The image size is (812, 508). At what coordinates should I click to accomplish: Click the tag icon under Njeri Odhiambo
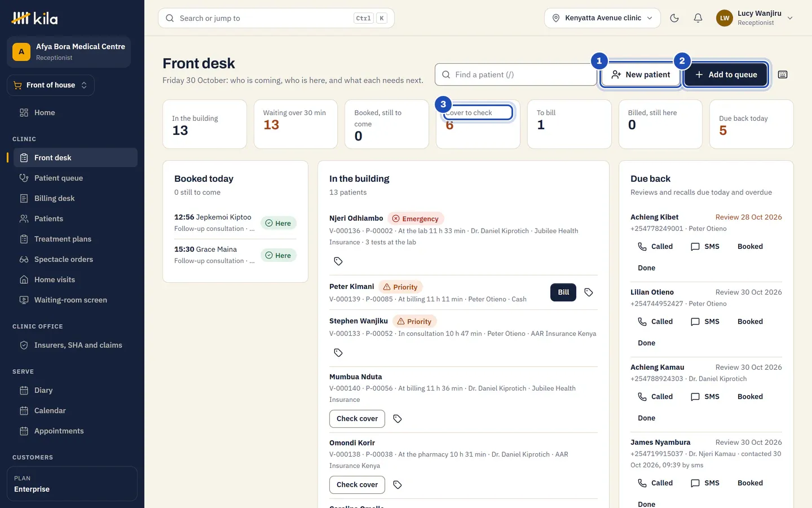pyautogui.click(x=338, y=261)
